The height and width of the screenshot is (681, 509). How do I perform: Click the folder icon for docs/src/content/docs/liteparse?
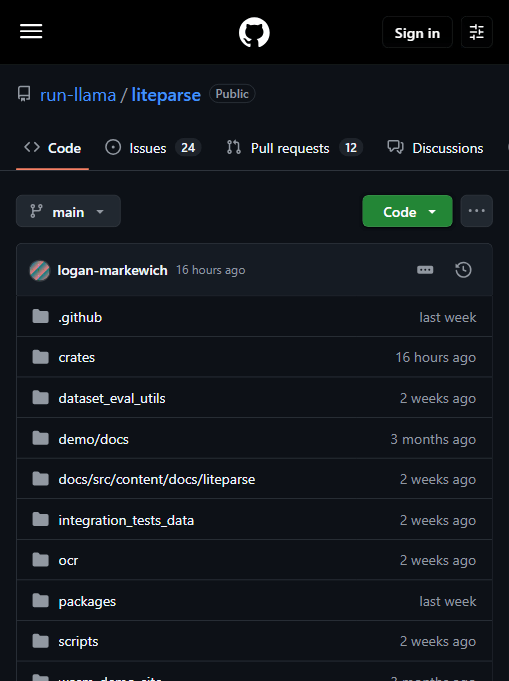tap(40, 479)
